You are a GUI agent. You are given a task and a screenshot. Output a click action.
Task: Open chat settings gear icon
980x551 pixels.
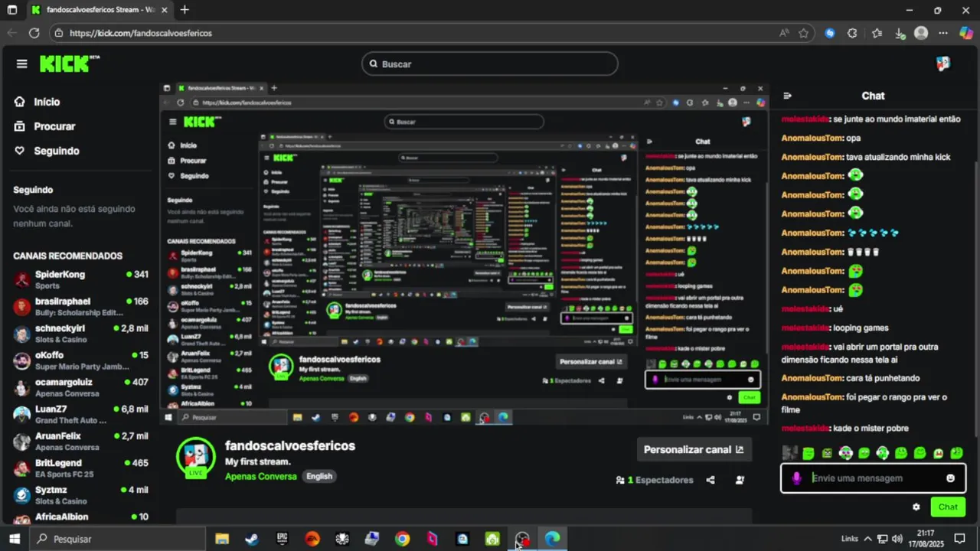pyautogui.click(x=916, y=507)
